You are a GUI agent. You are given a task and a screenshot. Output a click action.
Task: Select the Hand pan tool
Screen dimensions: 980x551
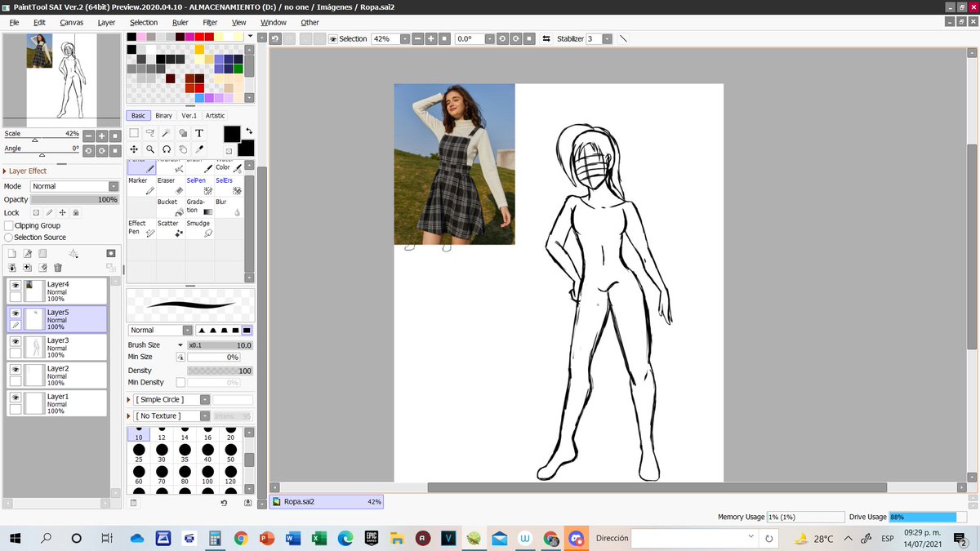point(182,149)
